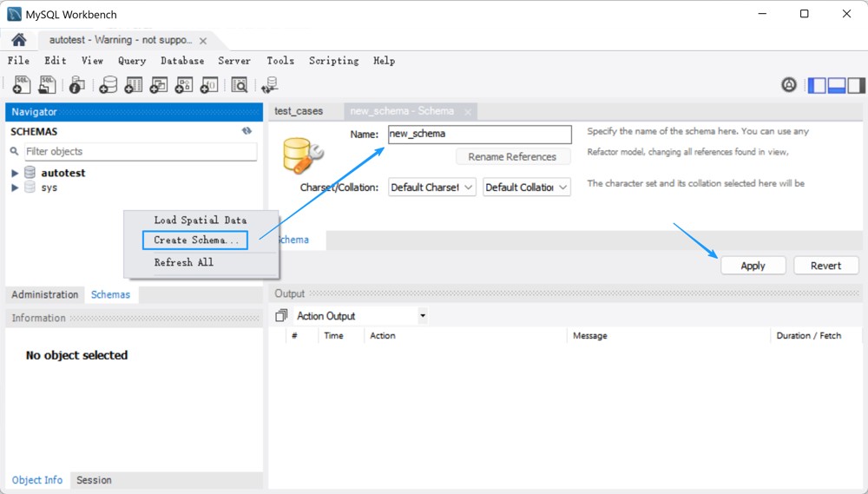Viewport: 868px width, 494px height.
Task: Close the new_schema - Schema tab
Action: [x=468, y=112]
